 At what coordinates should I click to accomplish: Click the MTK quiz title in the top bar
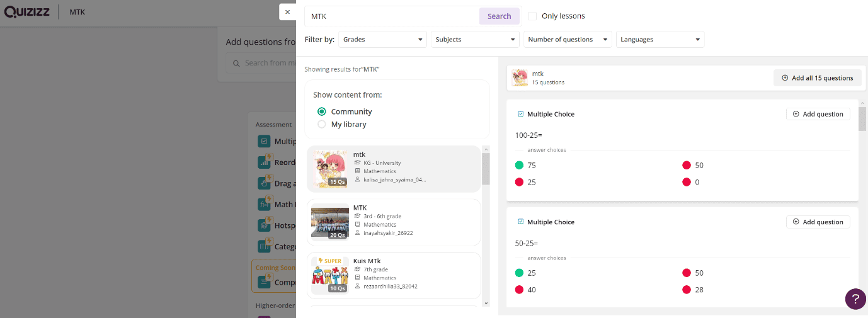77,12
